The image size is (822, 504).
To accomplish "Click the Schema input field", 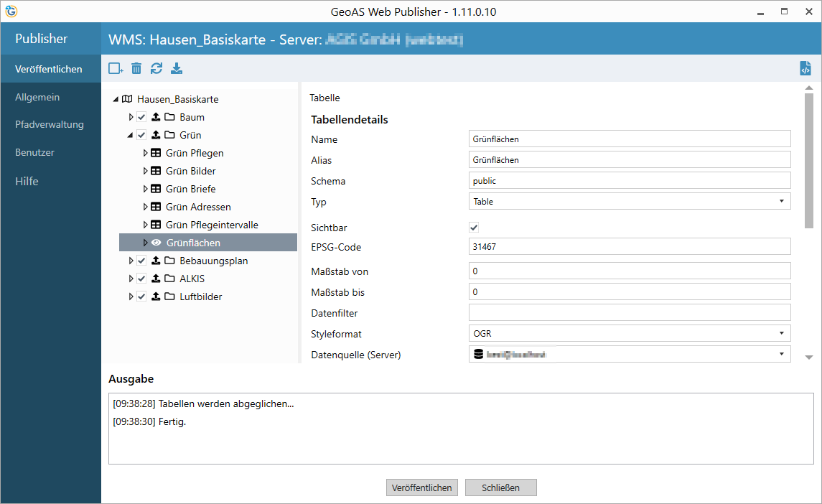I will 630,180.
